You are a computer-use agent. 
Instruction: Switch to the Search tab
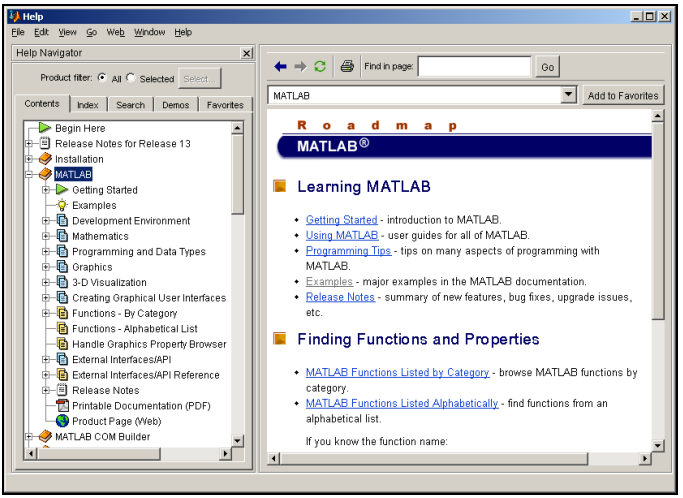(x=130, y=105)
